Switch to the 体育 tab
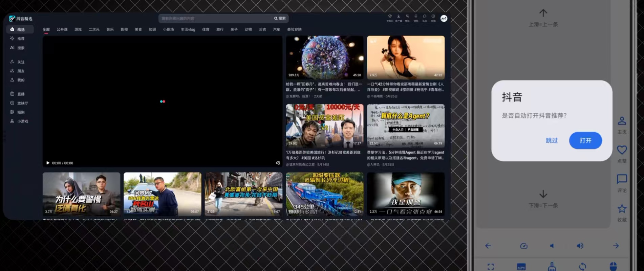The width and height of the screenshot is (644, 271). 206,29
